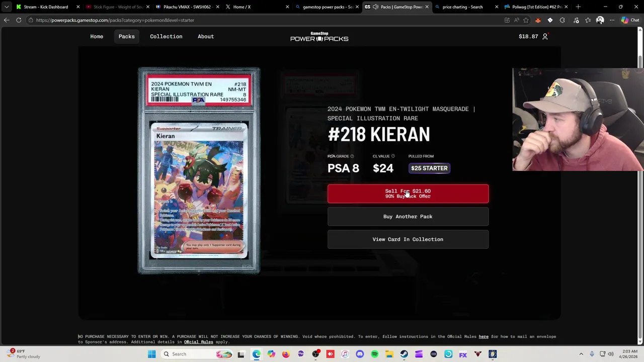Open Collection in site navigation

166,36
